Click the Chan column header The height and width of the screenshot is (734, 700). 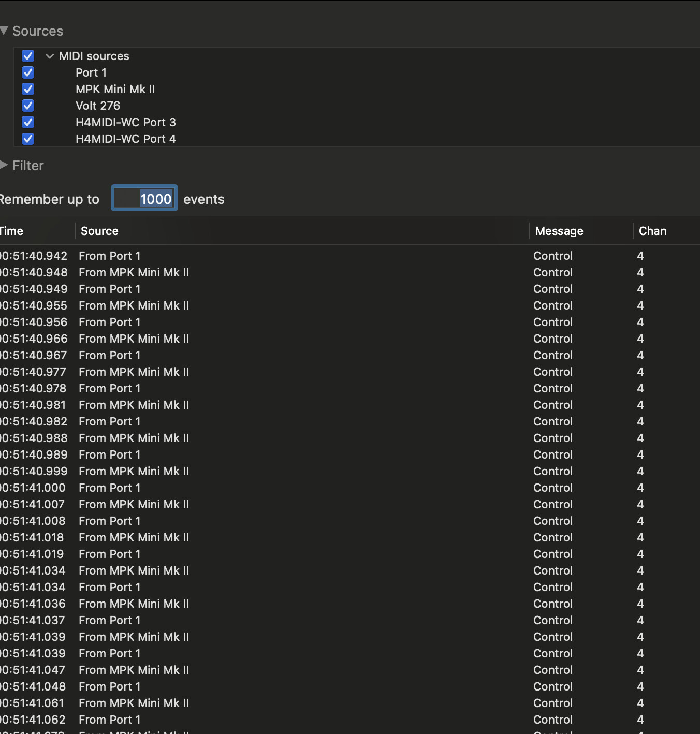652,231
